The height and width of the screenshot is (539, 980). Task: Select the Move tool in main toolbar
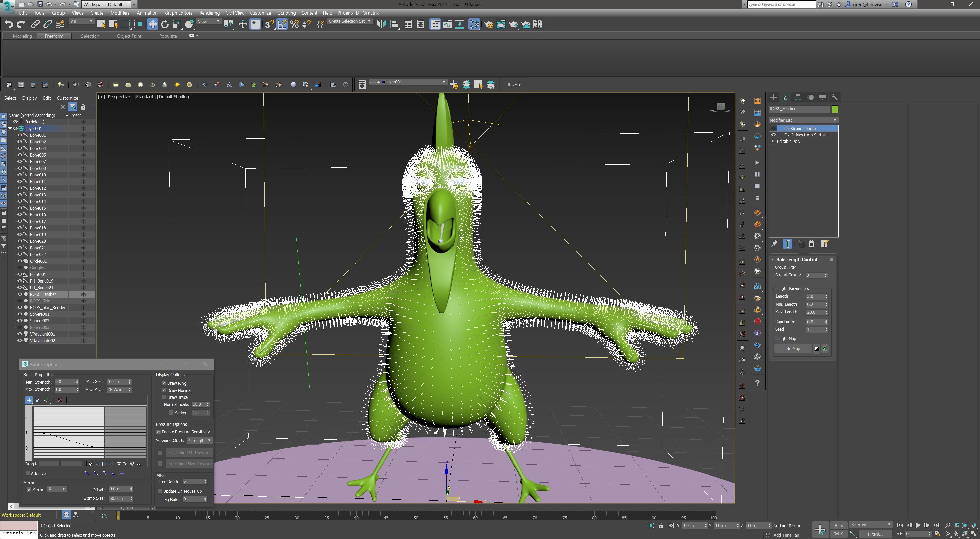point(152,24)
